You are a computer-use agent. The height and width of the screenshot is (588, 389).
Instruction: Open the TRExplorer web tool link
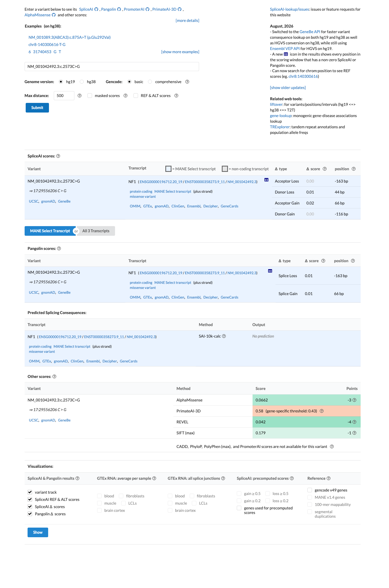click(x=280, y=127)
